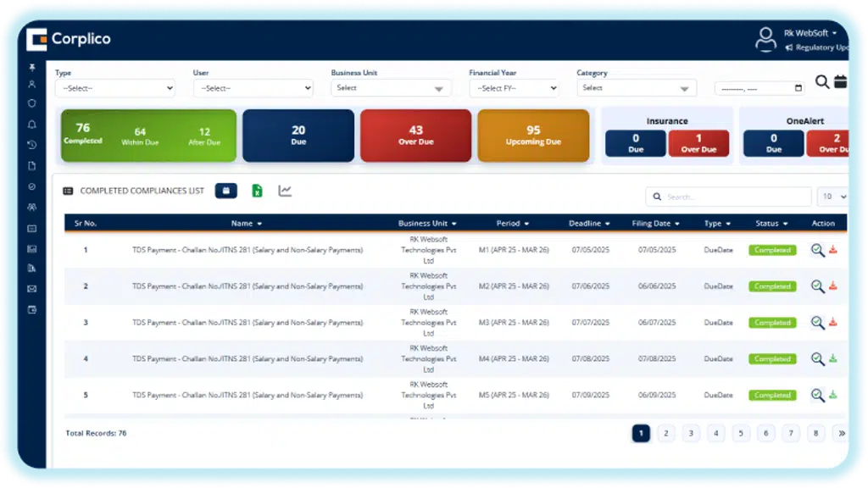Open the line chart view icon
868x488 pixels.
point(285,191)
